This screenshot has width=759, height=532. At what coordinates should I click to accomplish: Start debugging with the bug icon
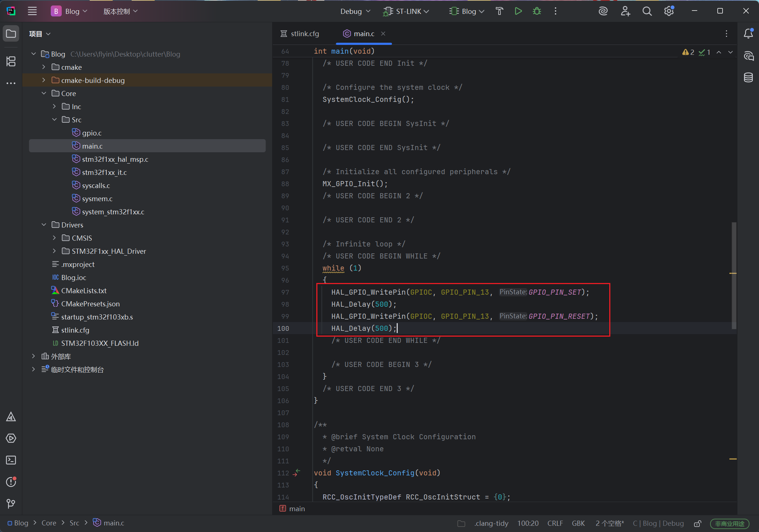click(x=537, y=11)
